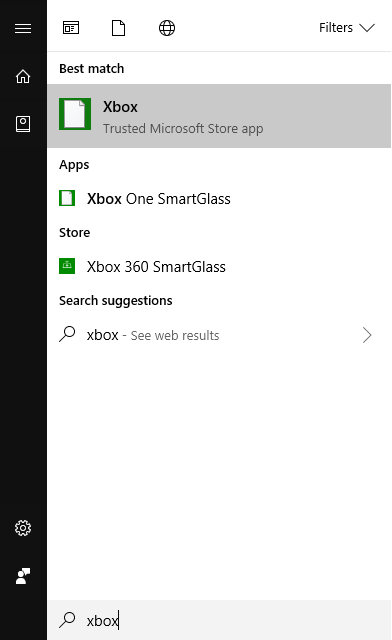Expand the Filters dropdown
Screen dimensions: 392x640
click(x=347, y=28)
